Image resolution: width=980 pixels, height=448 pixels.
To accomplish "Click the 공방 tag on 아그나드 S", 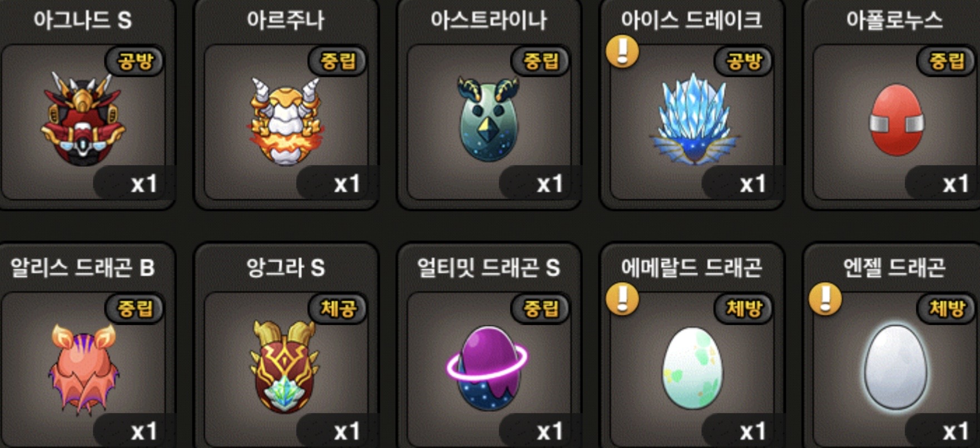I will click(x=135, y=61).
